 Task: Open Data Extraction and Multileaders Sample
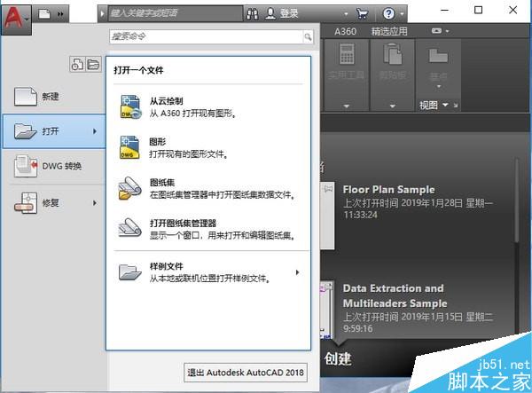pos(395,295)
